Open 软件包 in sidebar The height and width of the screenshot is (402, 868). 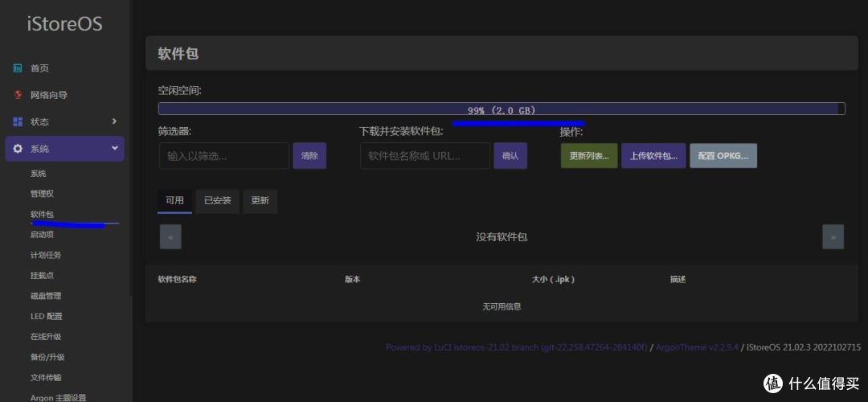42,214
